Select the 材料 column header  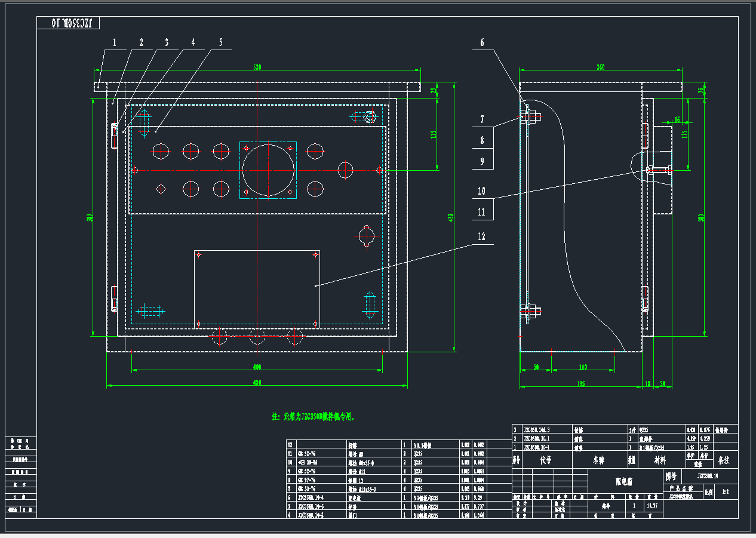tap(659, 461)
